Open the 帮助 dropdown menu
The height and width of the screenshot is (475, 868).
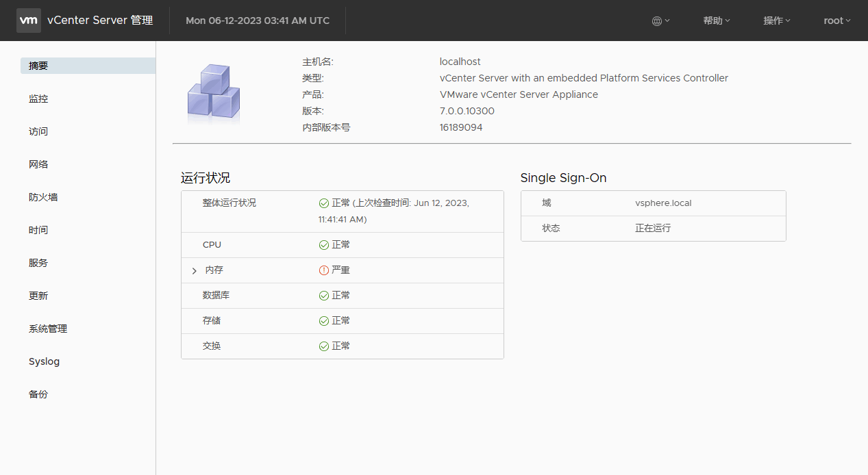pyautogui.click(x=717, y=21)
